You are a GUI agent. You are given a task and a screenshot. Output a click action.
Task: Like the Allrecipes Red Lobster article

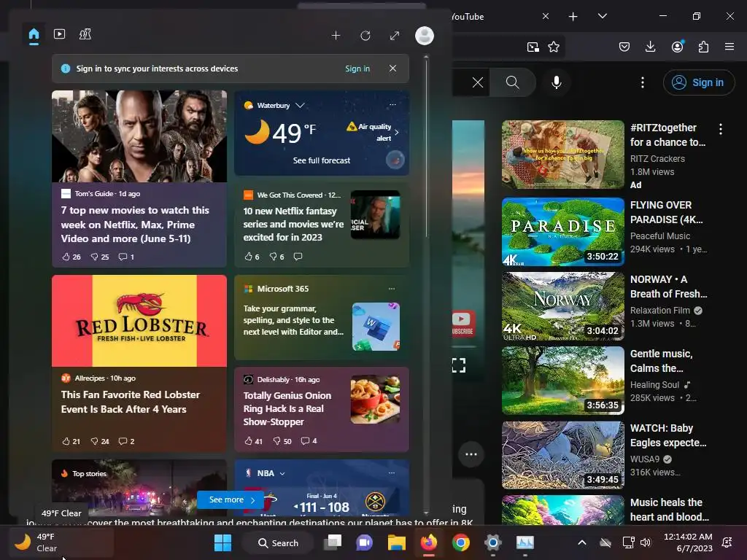[x=71, y=441]
